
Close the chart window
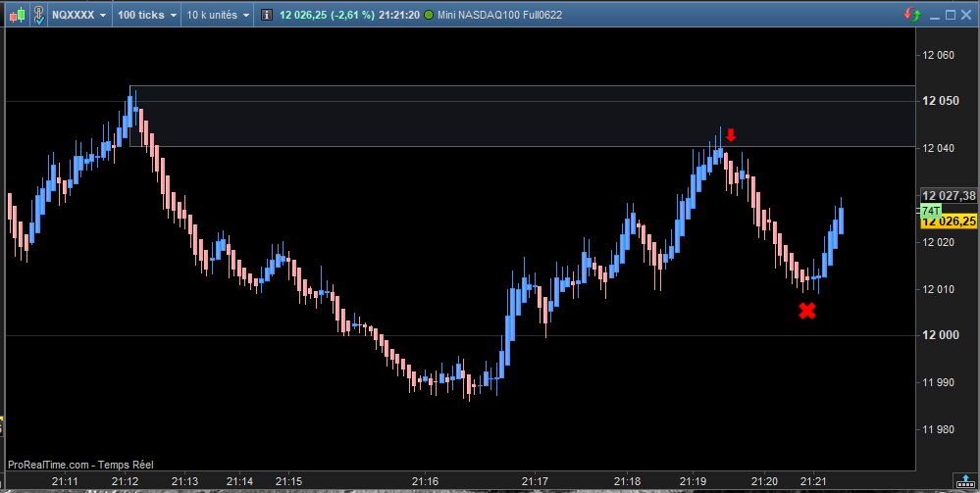click(x=965, y=15)
